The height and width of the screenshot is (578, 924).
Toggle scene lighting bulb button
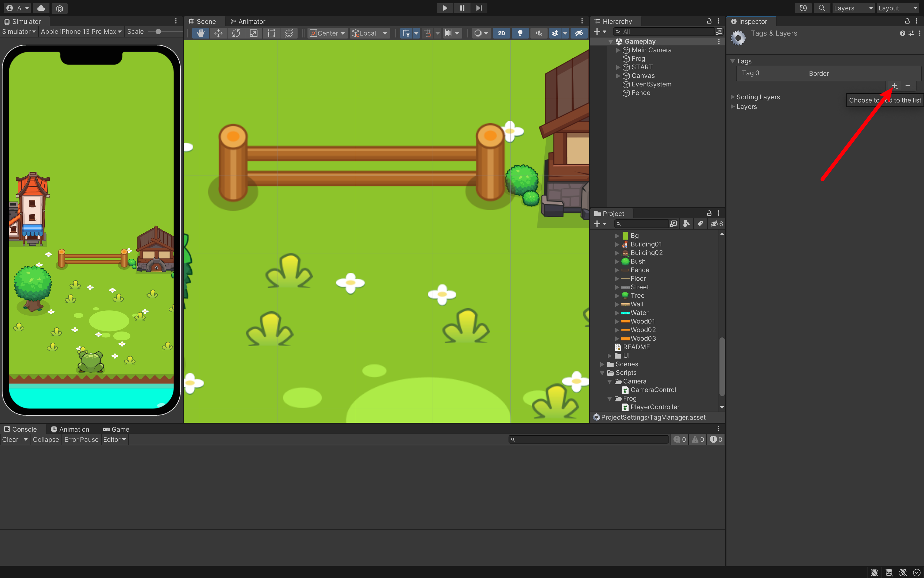coord(520,33)
